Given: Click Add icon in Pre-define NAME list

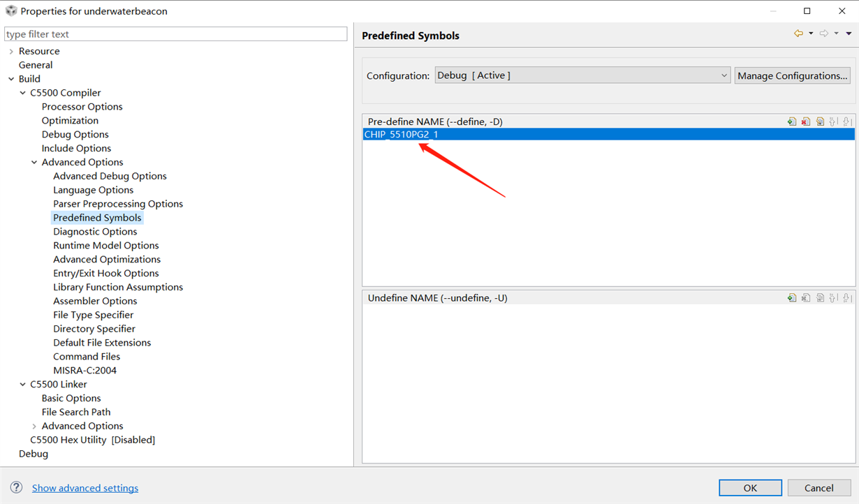Looking at the screenshot, I should (791, 121).
